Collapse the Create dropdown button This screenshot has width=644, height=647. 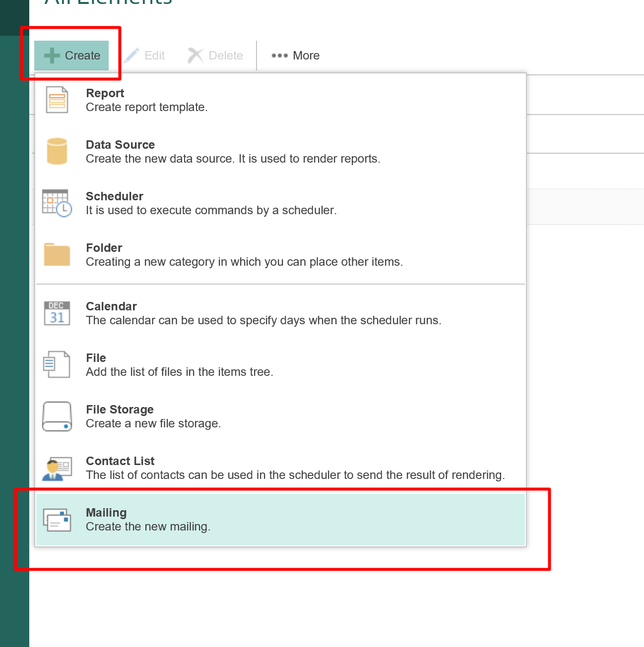72,56
